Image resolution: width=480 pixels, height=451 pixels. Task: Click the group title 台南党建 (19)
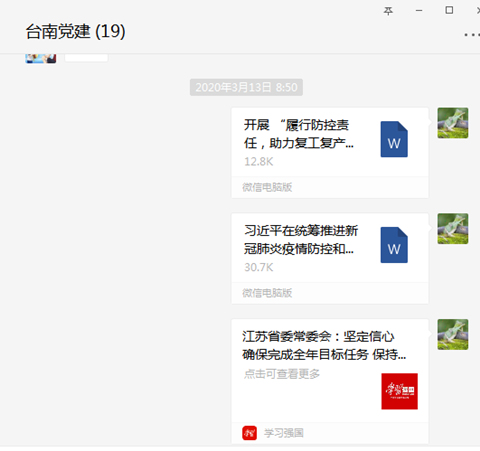pyautogui.click(x=76, y=32)
